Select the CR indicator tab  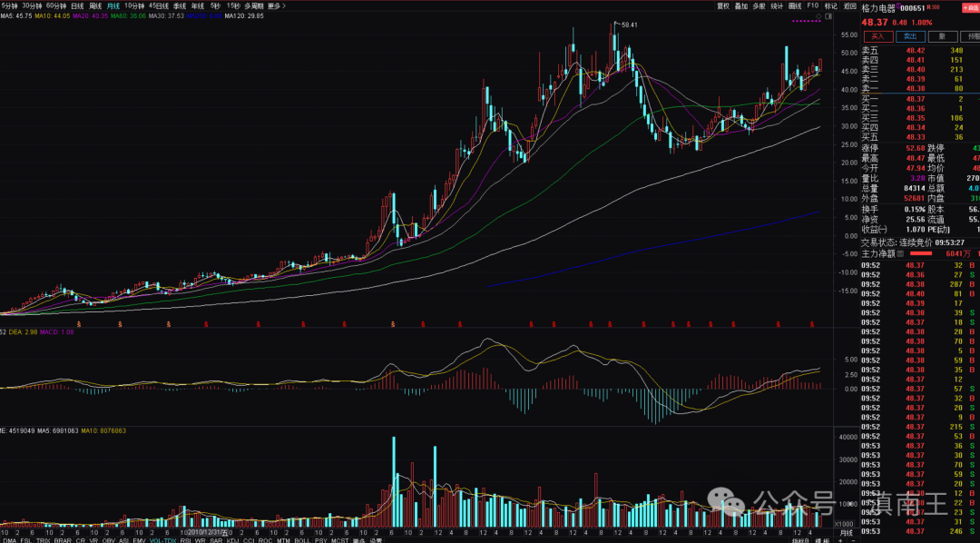(x=81, y=539)
